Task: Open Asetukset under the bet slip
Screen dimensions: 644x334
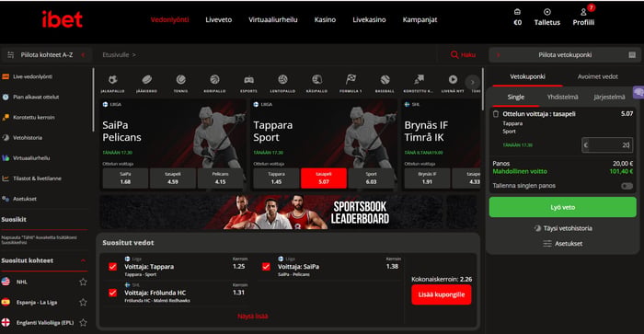Action: tap(563, 243)
